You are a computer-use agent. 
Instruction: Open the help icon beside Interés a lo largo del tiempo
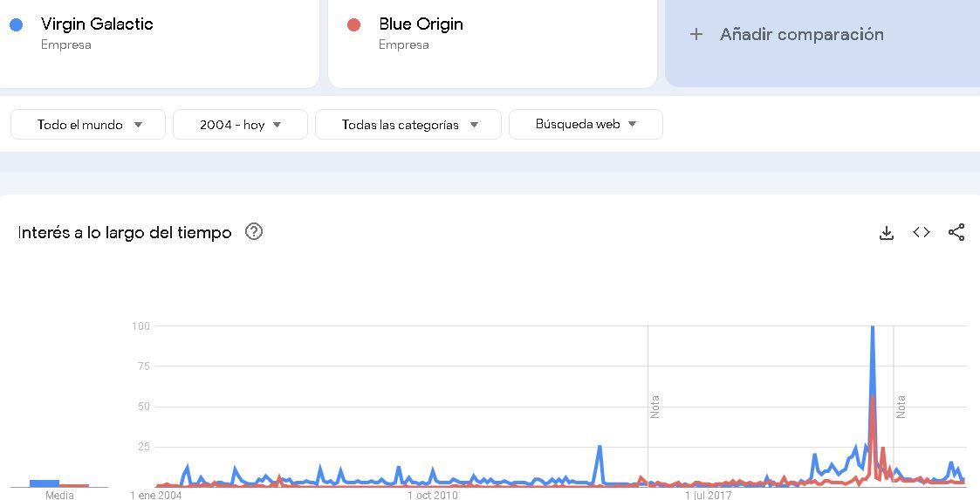click(254, 232)
